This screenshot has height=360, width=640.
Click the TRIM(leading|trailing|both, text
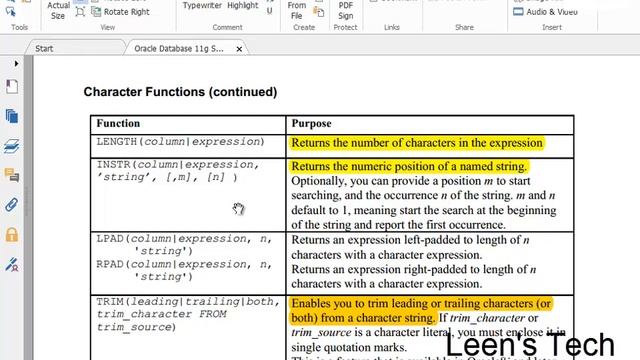tap(189, 302)
